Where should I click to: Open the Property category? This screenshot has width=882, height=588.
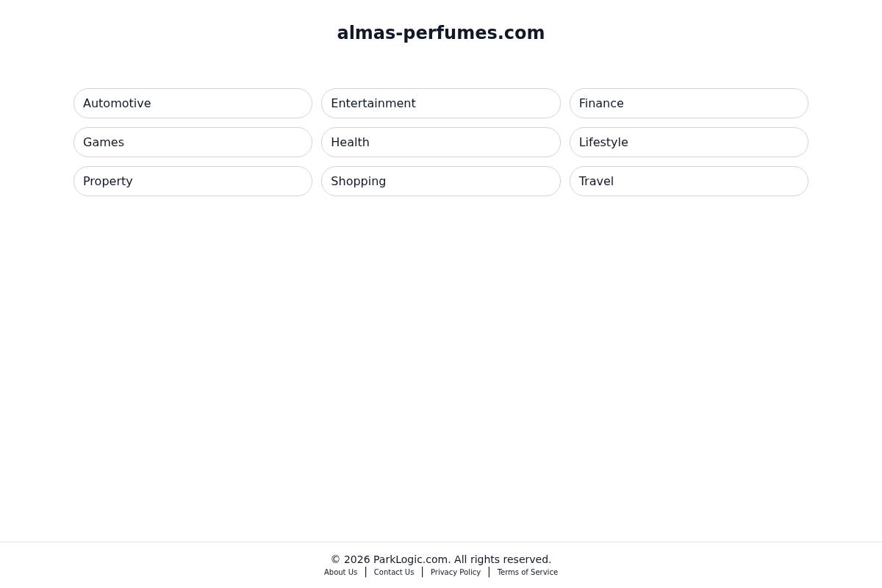coord(193,181)
